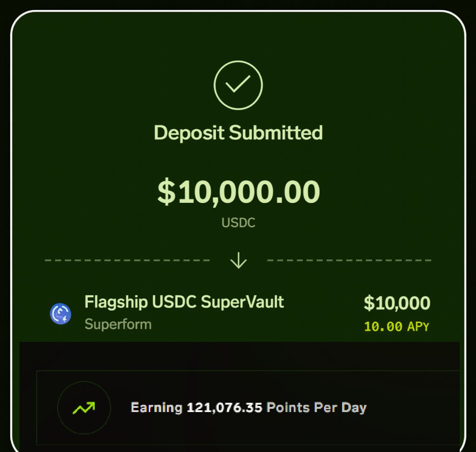Click the down arrow between dashed lines
The height and width of the screenshot is (452, 476).
point(238,261)
